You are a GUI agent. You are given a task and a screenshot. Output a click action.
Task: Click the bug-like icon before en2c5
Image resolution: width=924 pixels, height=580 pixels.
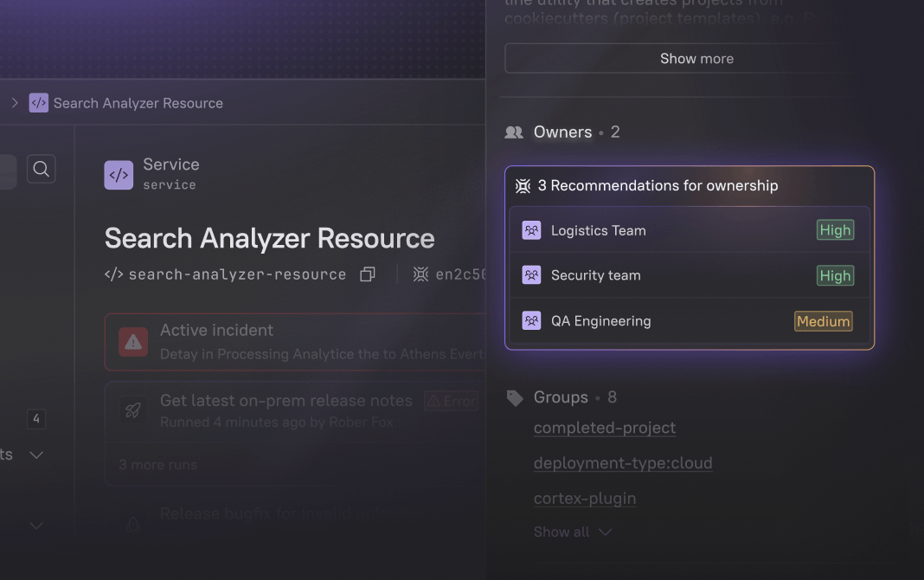420,274
